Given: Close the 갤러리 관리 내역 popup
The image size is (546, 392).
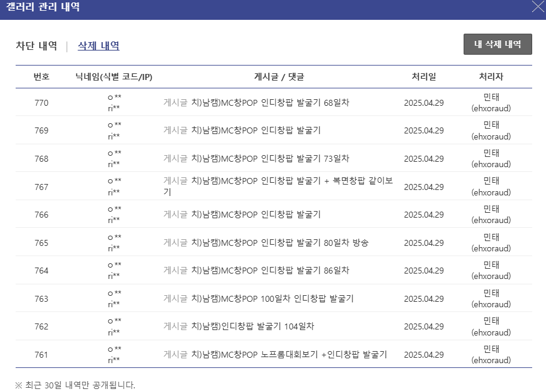Looking at the screenshot, I should [538, 6].
